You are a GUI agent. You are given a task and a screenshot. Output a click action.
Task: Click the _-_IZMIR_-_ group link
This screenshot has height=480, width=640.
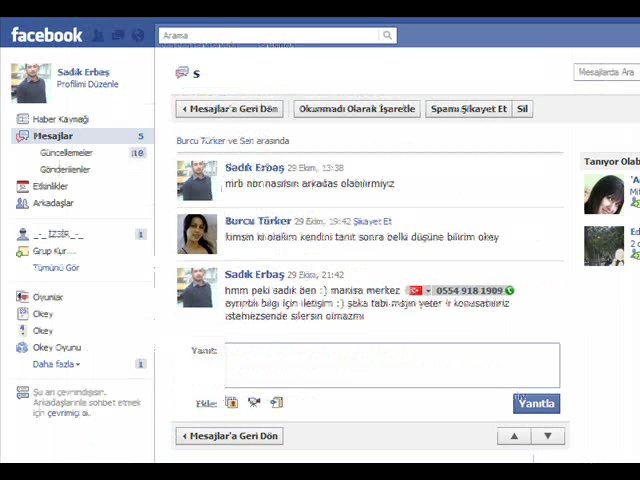pos(58,234)
